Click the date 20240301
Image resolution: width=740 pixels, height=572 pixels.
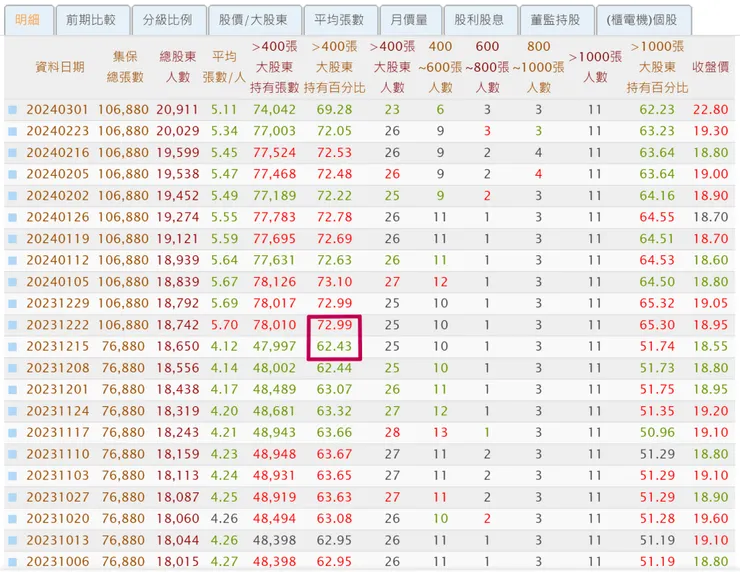(x=57, y=110)
